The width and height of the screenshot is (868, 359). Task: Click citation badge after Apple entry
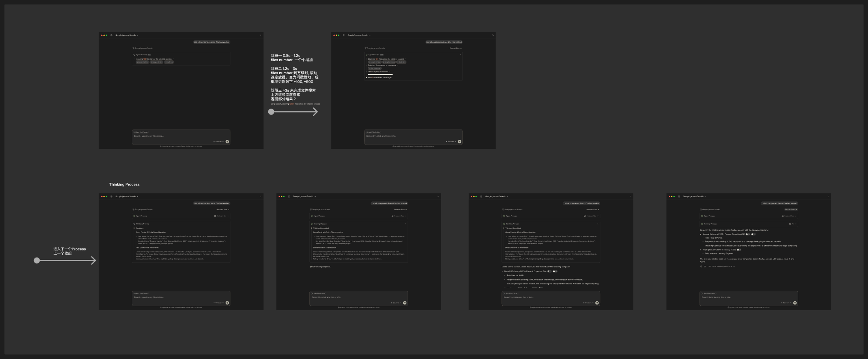[739, 250]
